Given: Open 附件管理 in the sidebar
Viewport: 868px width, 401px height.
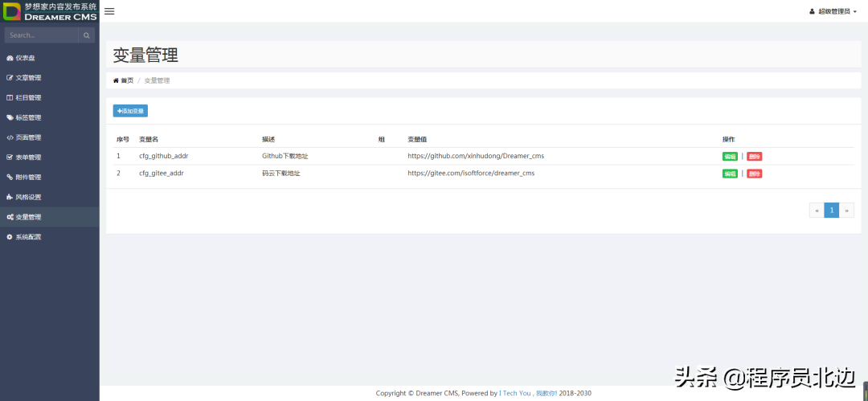Looking at the screenshot, I should (x=50, y=178).
